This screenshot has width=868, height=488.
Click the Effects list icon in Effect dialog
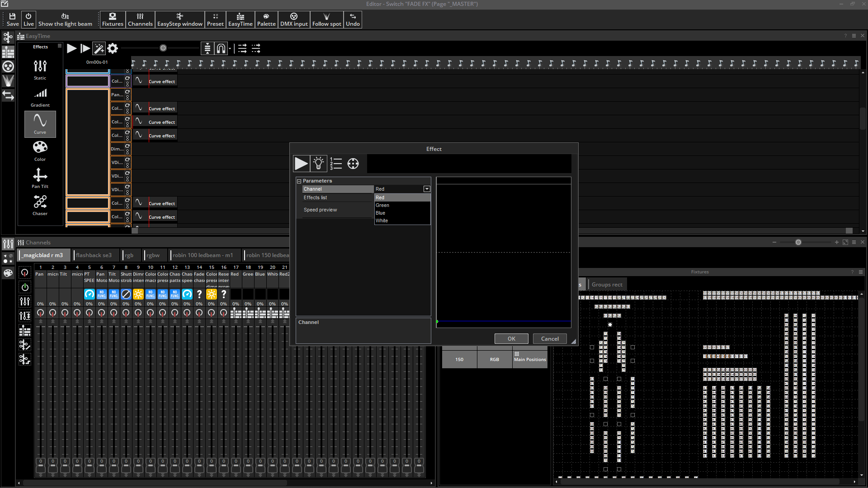(335, 164)
